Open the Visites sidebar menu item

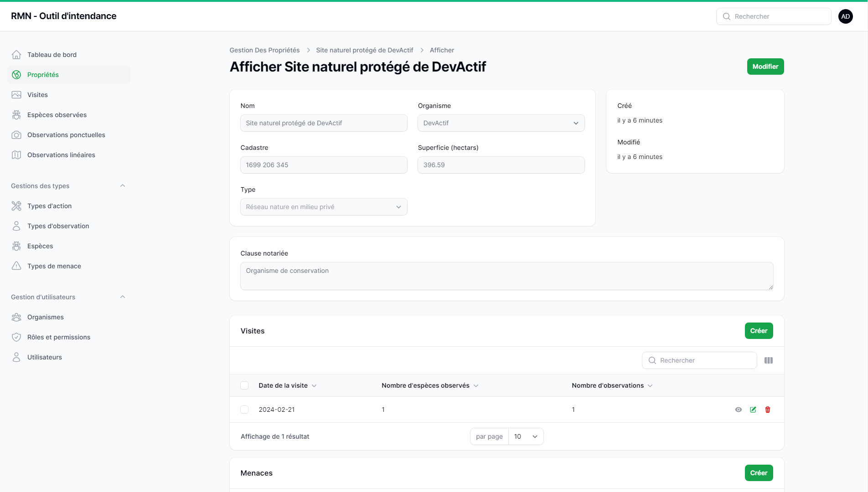(x=37, y=95)
